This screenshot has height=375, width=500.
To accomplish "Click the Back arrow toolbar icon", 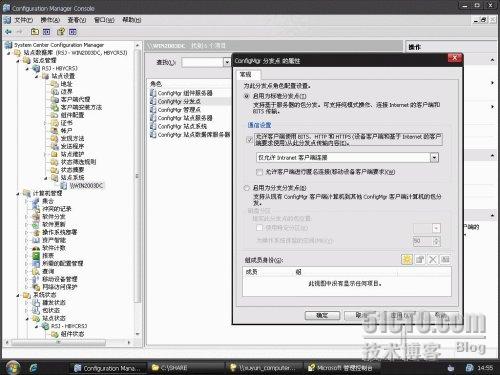I will tap(8, 32).
